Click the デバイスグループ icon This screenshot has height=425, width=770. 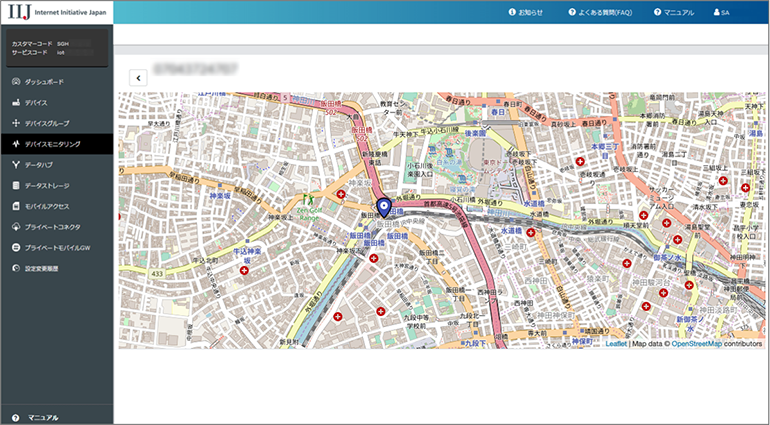(16, 123)
